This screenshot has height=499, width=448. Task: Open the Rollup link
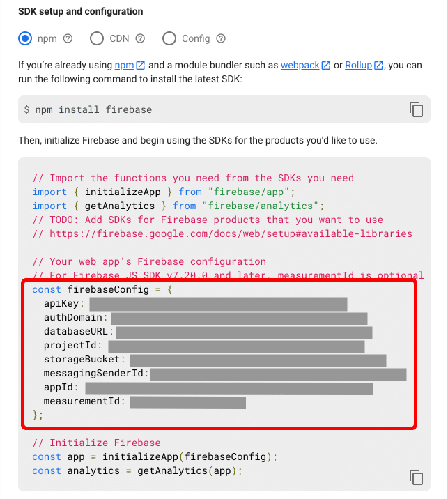(x=358, y=66)
